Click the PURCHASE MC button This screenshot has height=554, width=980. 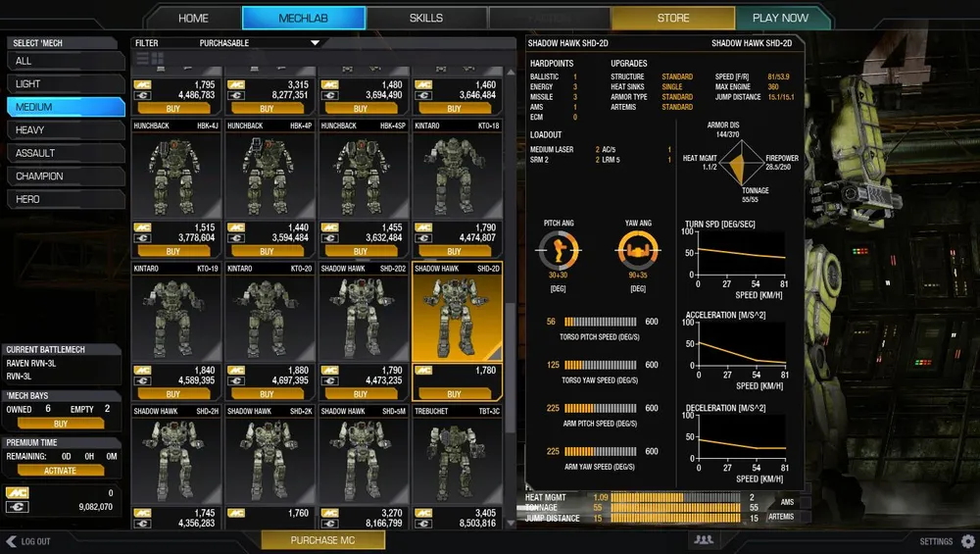322,540
